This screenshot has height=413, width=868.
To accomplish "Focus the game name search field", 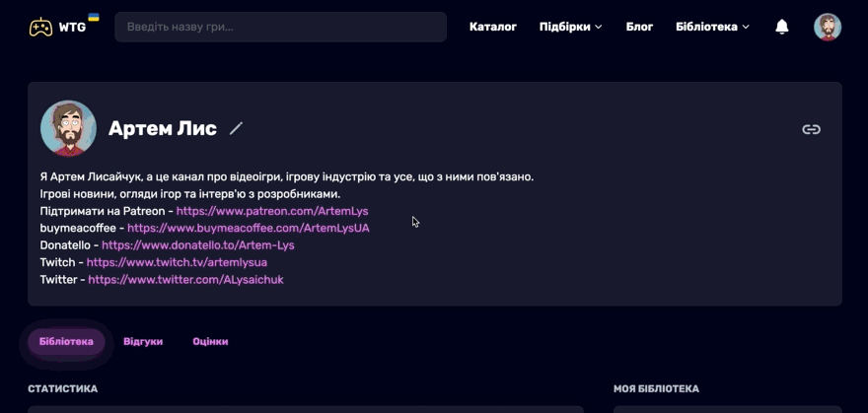I will click(x=280, y=27).
